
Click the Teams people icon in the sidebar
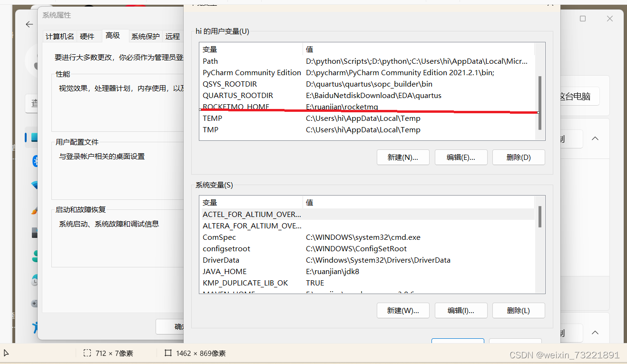point(37,256)
